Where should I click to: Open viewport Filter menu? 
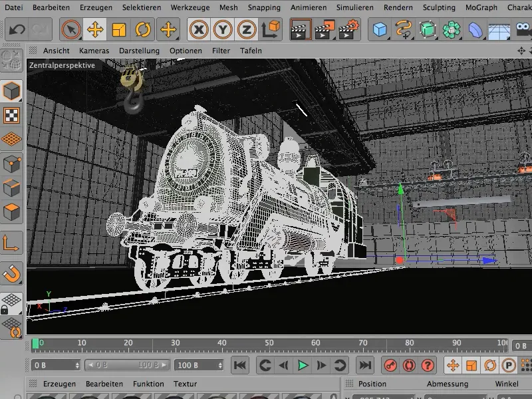(x=221, y=51)
